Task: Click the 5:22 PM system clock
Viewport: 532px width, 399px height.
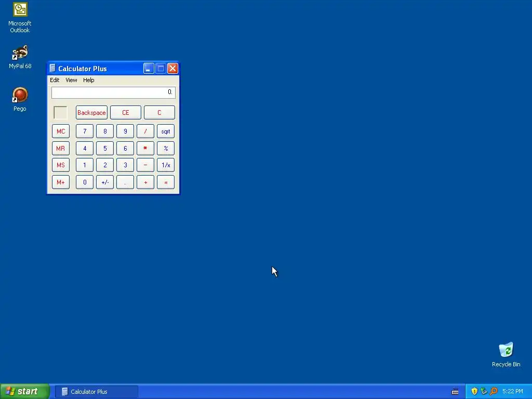Action: pos(513,392)
